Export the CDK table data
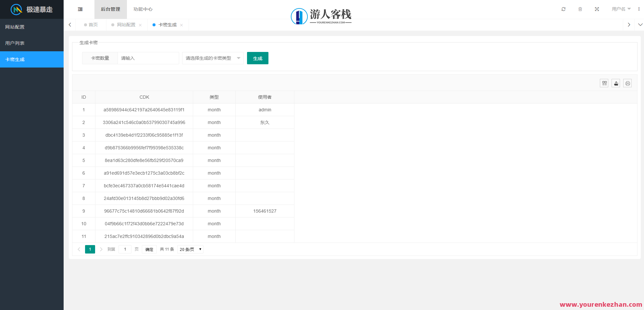This screenshot has height=310, width=644. click(616, 83)
